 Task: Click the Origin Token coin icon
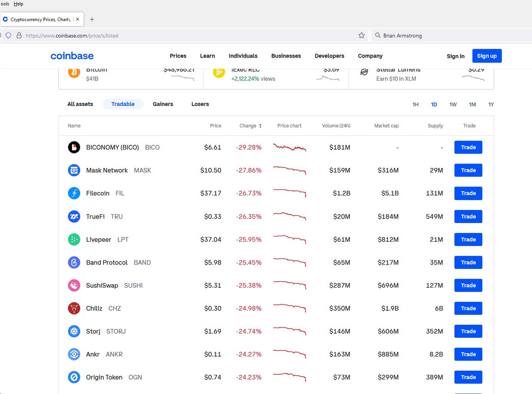(x=74, y=377)
